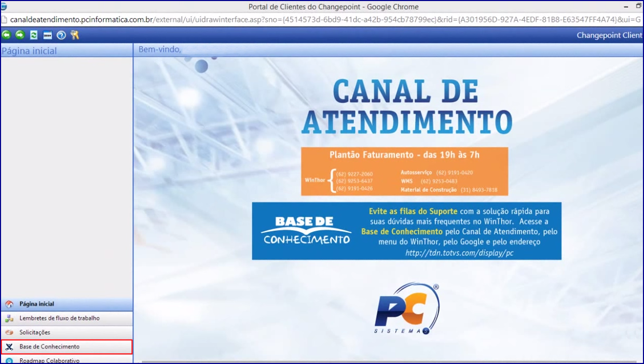Click the page icon before the URL
This screenshot has width=644, height=364.
(x=4, y=19)
